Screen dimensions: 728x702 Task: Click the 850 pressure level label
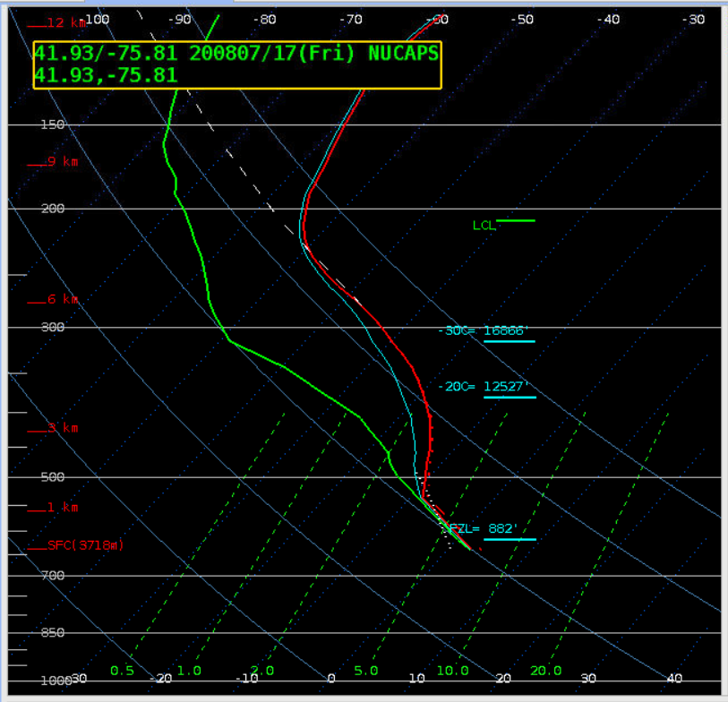(x=53, y=633)
